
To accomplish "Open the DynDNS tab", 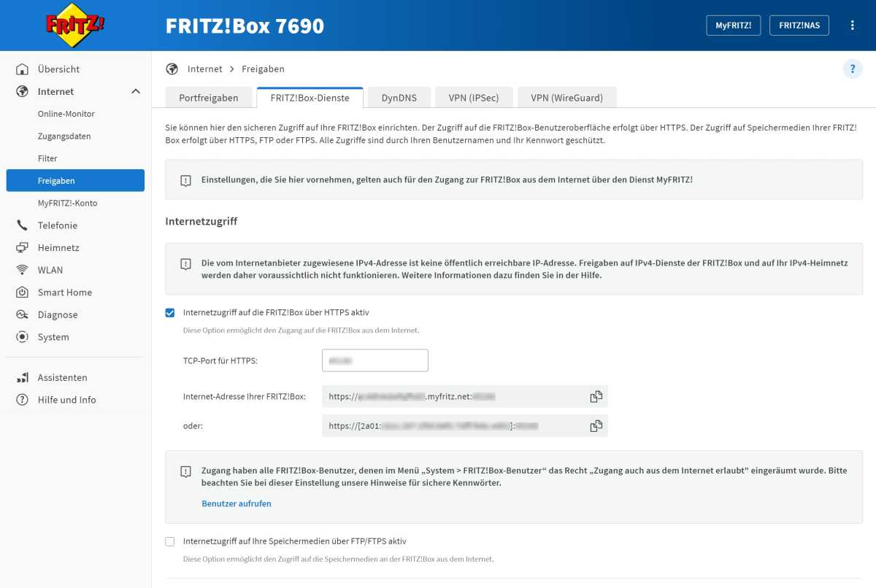I will (399, 98).
